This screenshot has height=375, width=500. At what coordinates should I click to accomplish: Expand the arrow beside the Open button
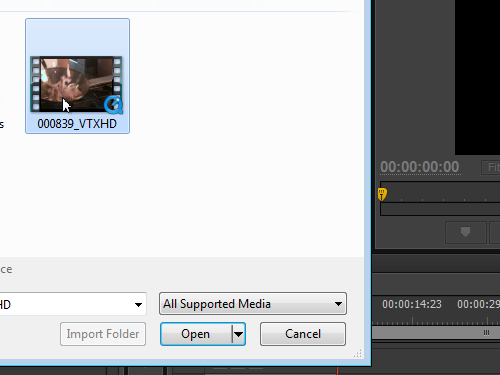pyautogui.click(x=238, y=334)
